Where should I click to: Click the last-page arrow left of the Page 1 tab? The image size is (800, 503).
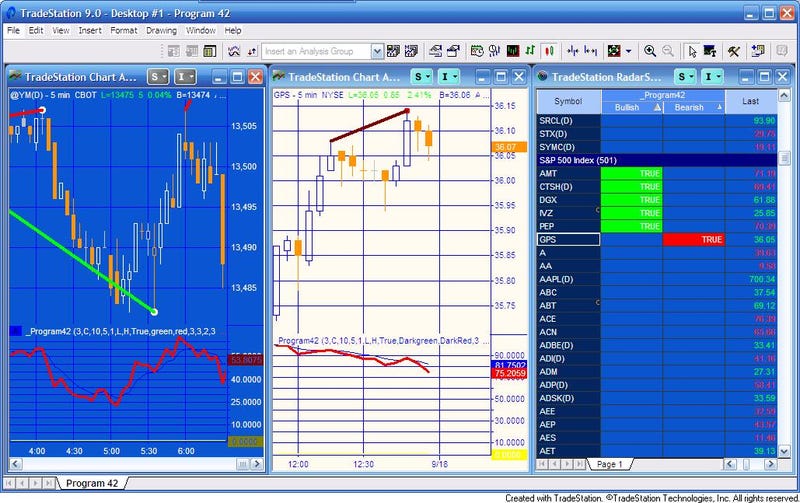point(580,464)
